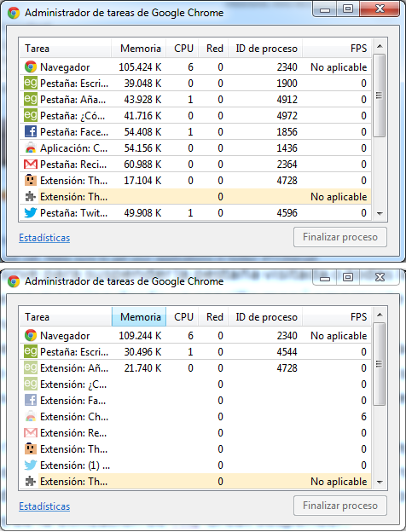Sort by ID de proceso column in top window
The image size is (406, 532).
tap(265, 49)
